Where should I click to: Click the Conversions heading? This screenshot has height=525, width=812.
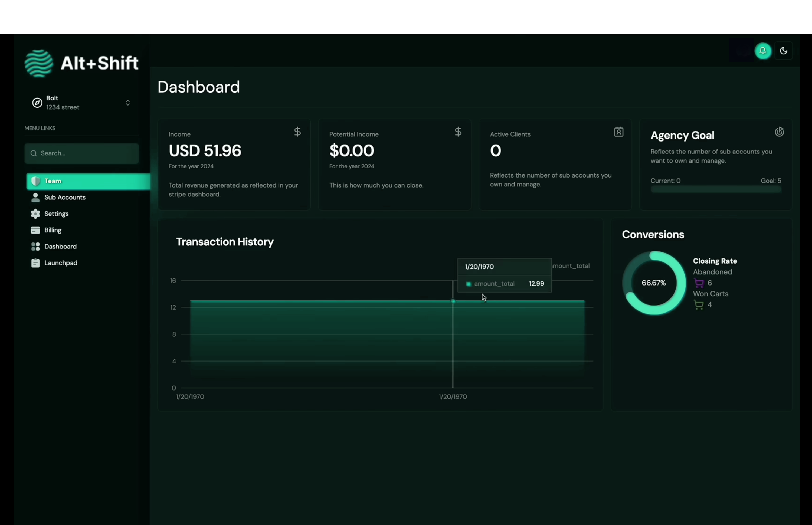click(x=653, y=235)
